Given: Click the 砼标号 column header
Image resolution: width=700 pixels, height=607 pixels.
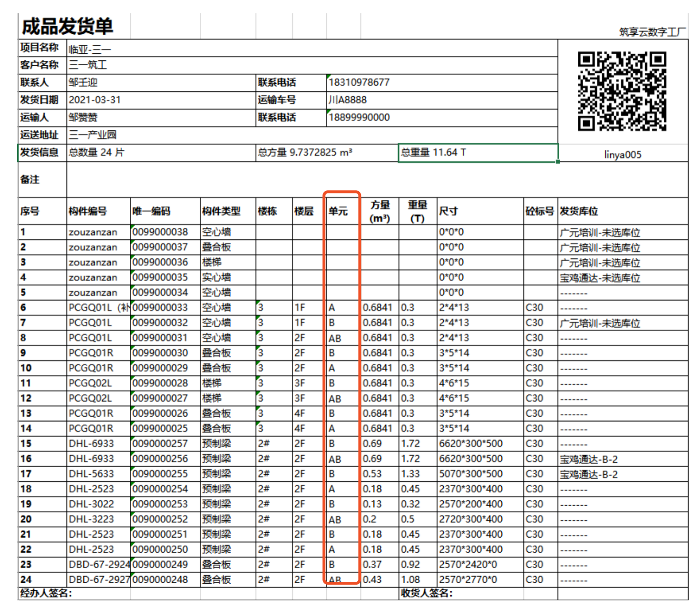Looking at the screenshot, I should coord(540,211).
